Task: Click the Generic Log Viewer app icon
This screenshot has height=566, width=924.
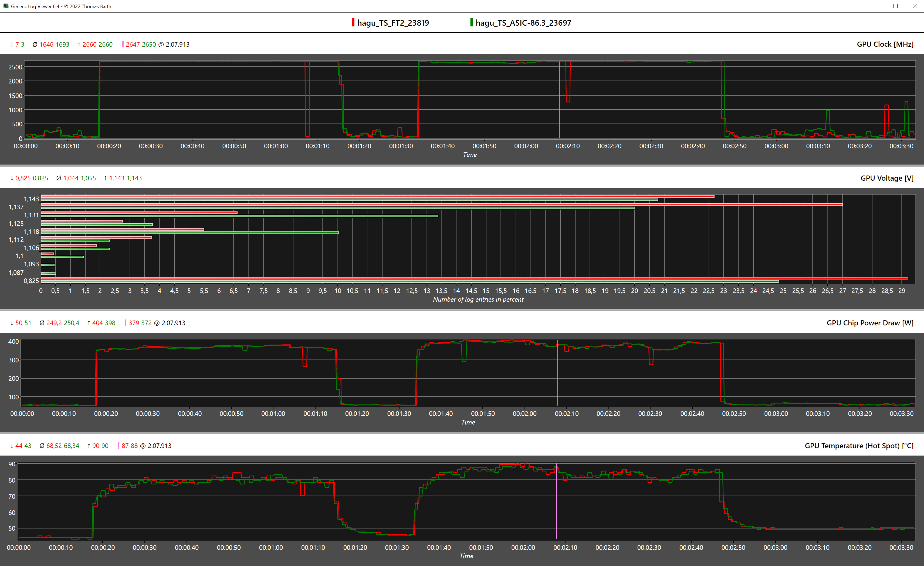Action: (x=6, y=6)
